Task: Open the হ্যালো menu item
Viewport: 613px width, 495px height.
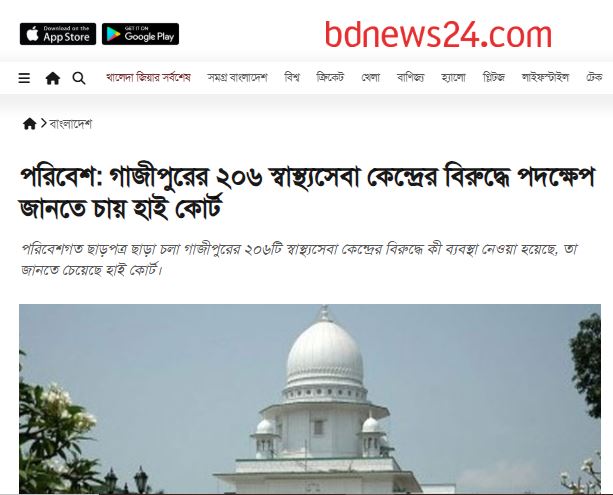Action: tap(453, 77)
